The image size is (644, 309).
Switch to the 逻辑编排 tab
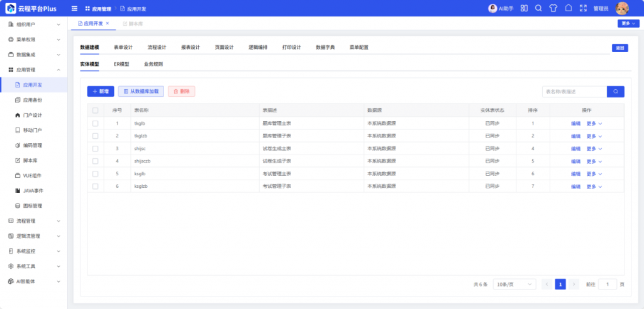(x=258, y=47)
